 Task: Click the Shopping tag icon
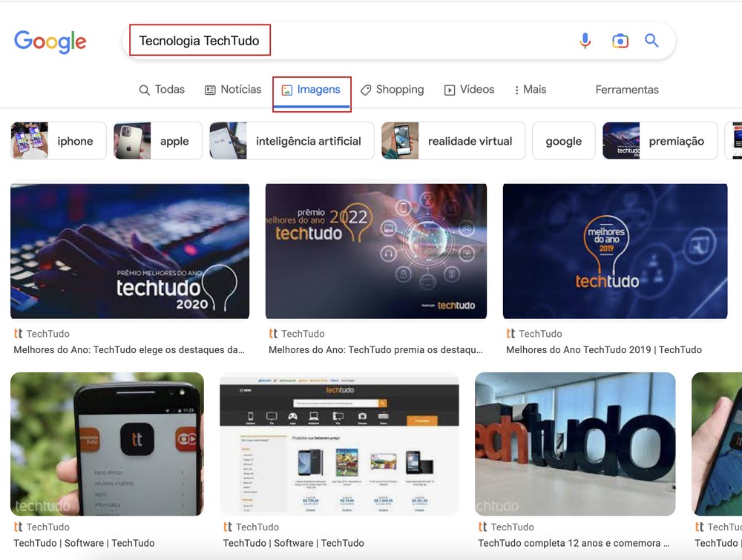point(365,89)
